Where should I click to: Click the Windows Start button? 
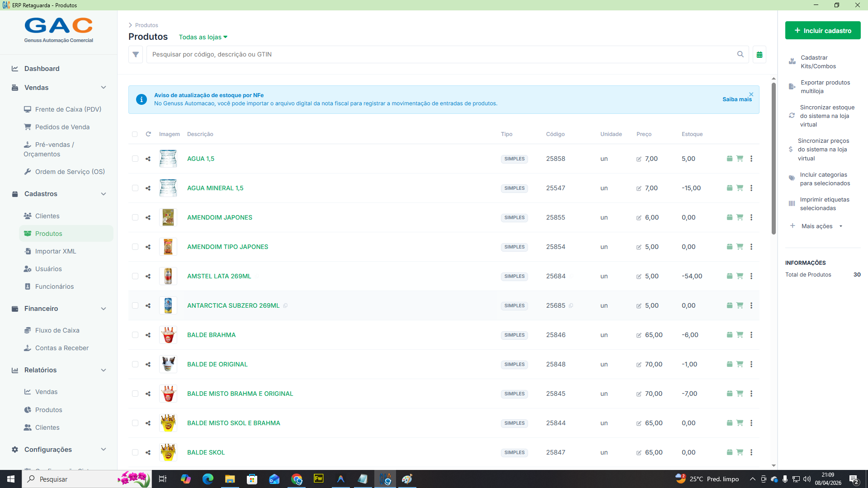point(11,479)
